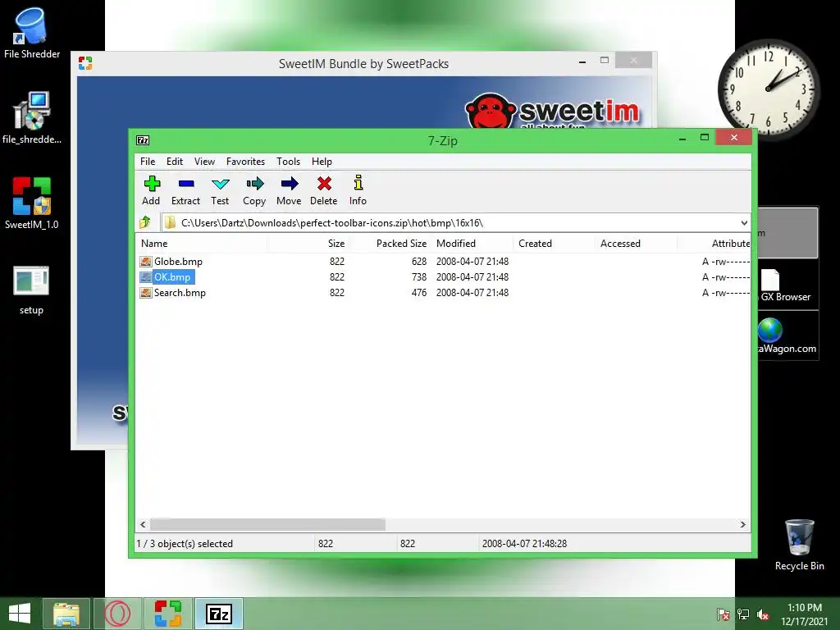The image size is (840, 630).
Task: Click the horizontal scrollbar thumb
Action: (x=267, y=524)
